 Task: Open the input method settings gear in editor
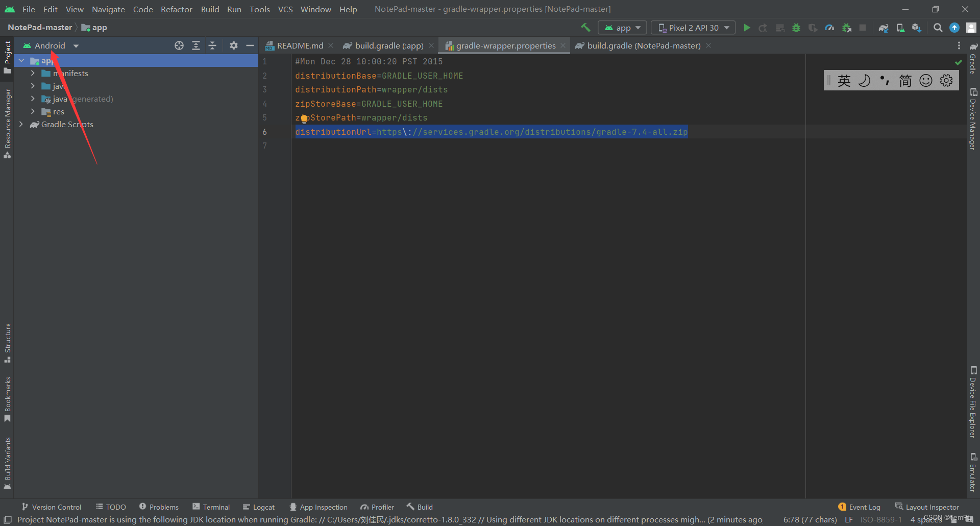coord(947,80)
